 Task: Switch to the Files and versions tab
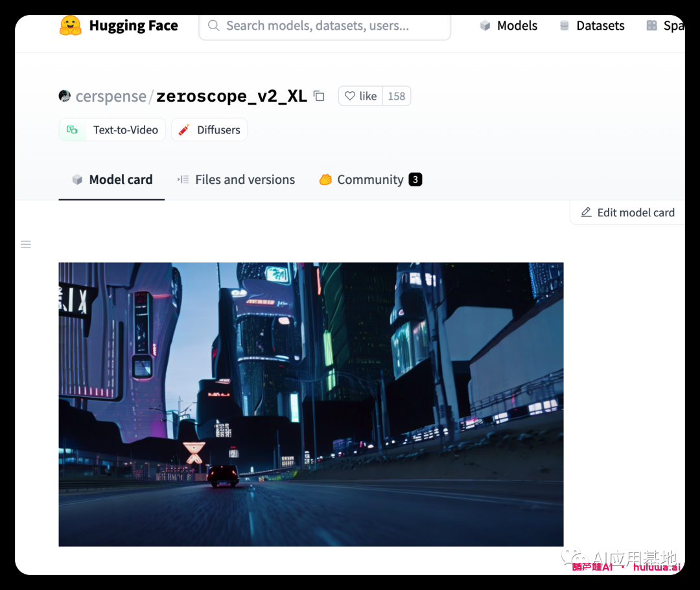click(236, 180)
